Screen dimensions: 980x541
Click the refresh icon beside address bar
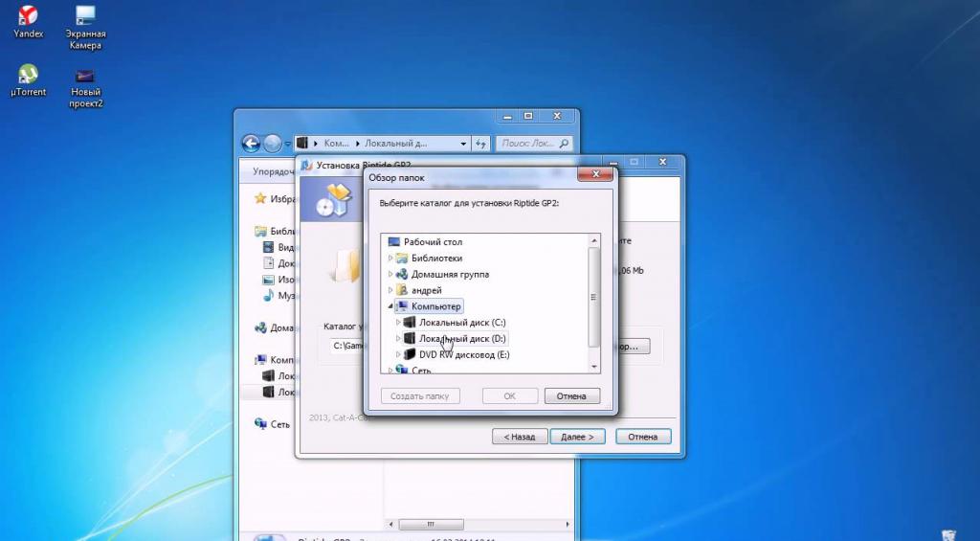(x=480, y=144)
